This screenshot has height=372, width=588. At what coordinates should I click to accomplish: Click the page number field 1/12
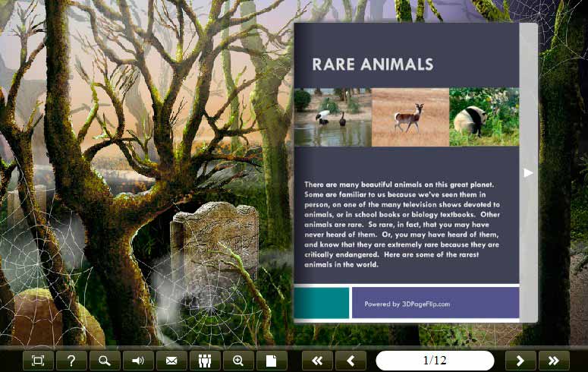[435, 361]
